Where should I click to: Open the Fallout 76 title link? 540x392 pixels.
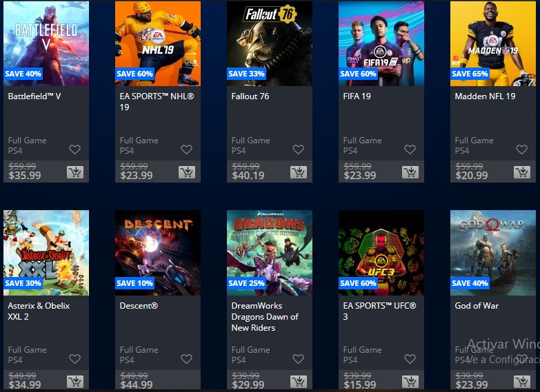(x=250, y=96)
